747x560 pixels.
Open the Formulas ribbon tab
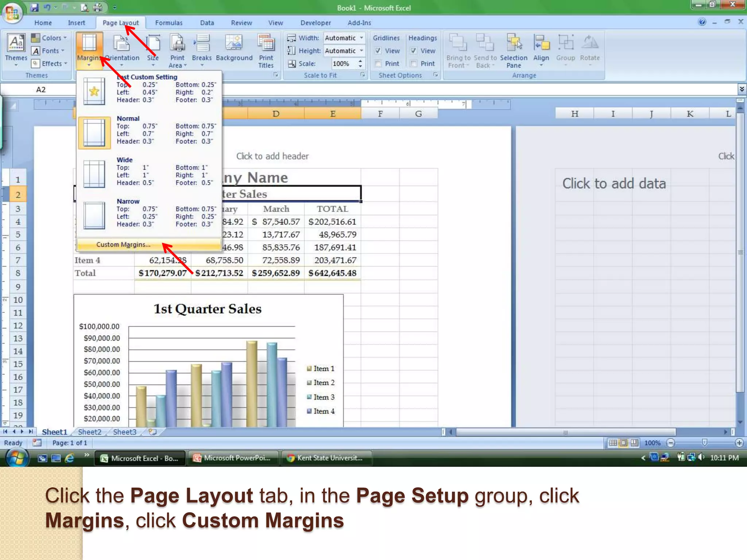[169, 23]
